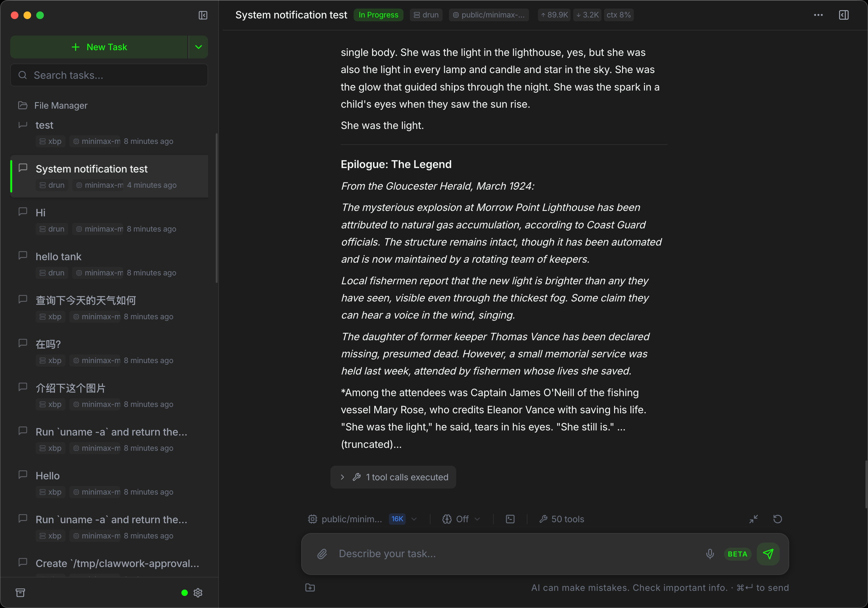The height and width of the screenshot is (608, 868).
Task: Click the 50 tools button
Action: pos(562,519)
